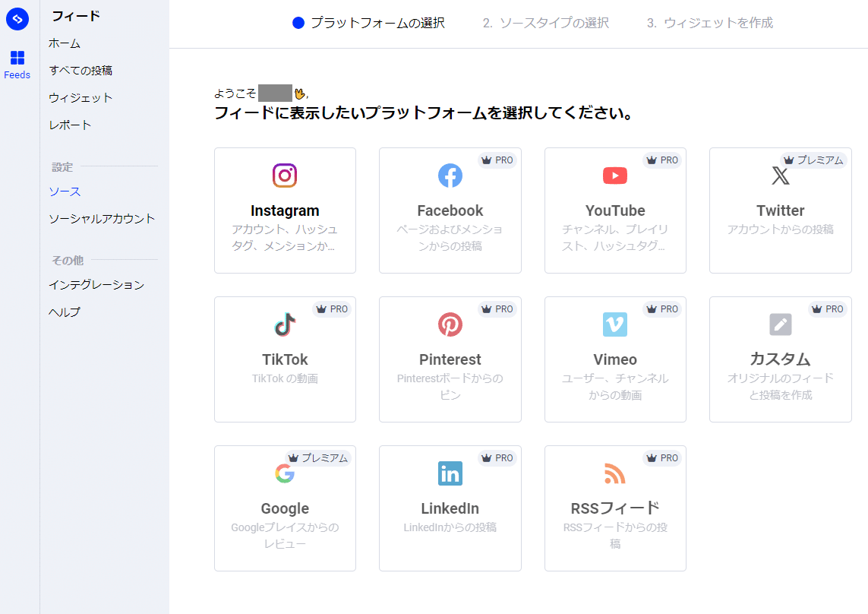Click the PRO badge on カスタム card
This screenshot has width=868, height=614.
[828, 309]
